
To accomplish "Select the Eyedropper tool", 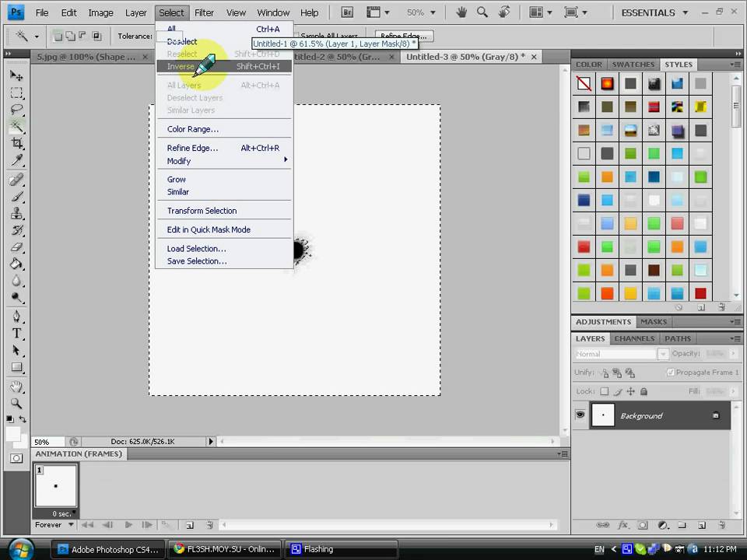I will 16,159.
